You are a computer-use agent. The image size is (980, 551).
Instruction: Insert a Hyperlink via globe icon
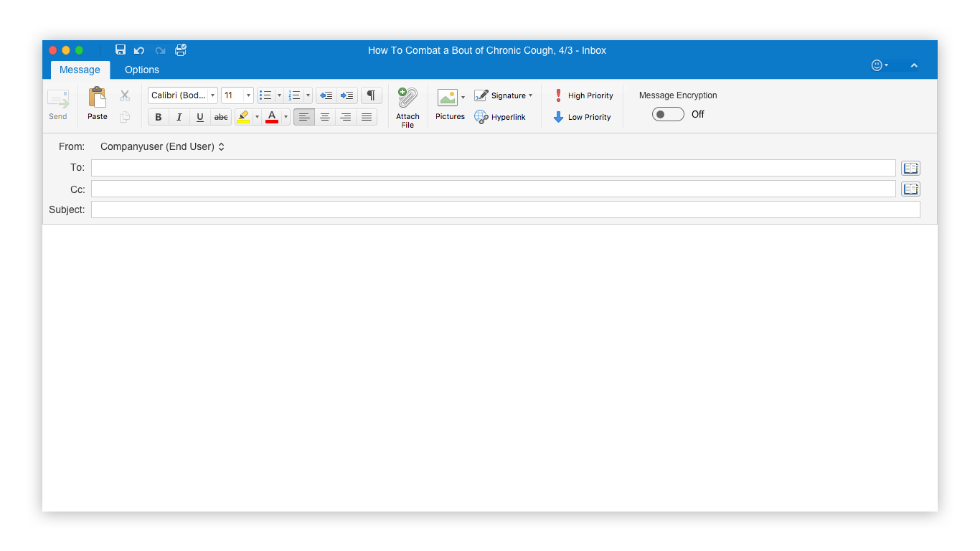click(481, 117)
